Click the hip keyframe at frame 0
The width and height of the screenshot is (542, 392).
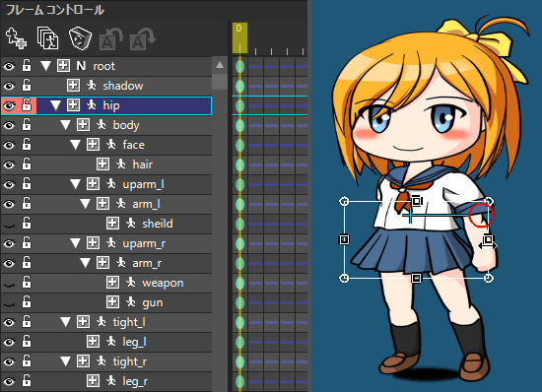(239, 105)
